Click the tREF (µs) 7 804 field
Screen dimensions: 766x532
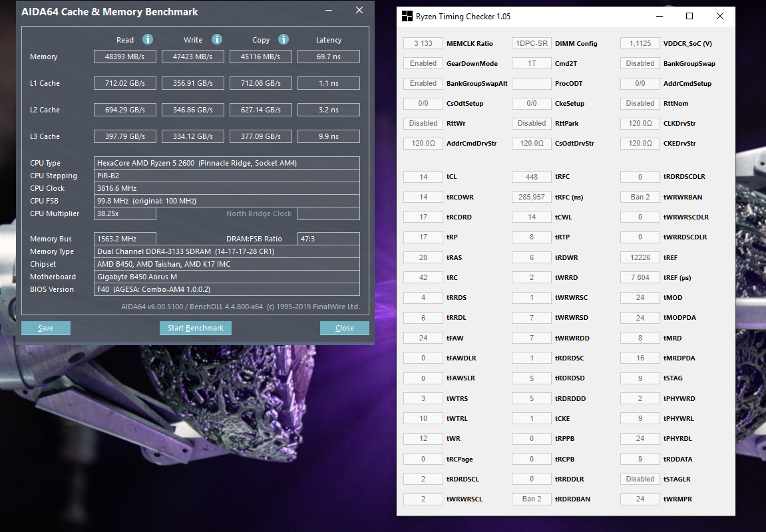pyautogui.click(x=640, y=278)
